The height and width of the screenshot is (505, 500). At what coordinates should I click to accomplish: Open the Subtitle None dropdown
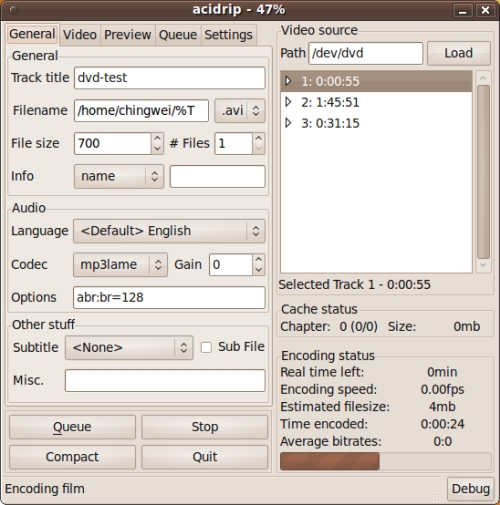129,348
